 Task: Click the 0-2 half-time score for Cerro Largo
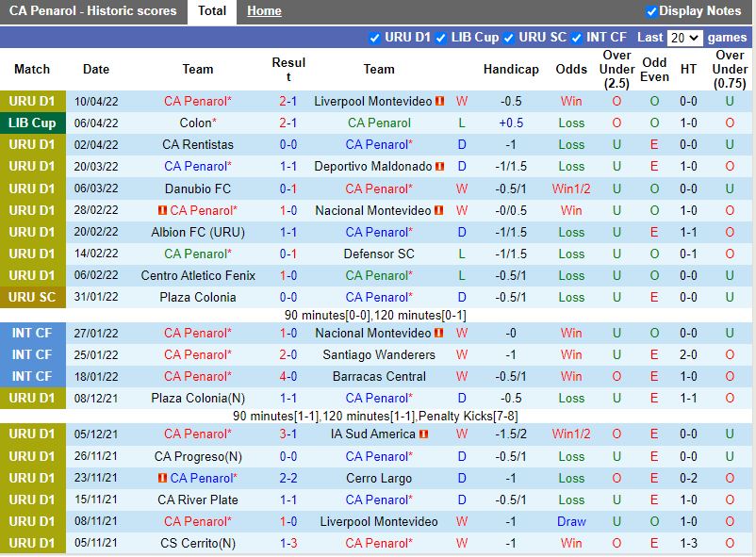[x=688, y=479]
